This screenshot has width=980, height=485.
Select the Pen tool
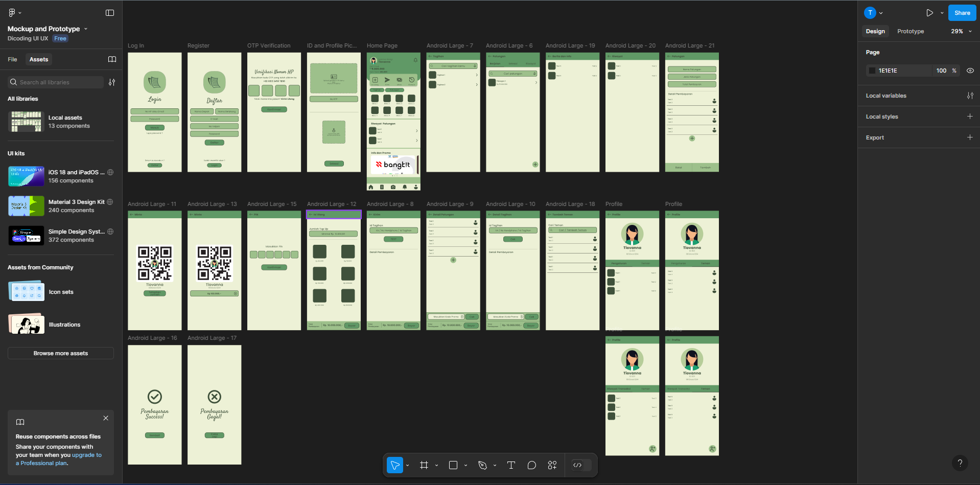click(482, 465)
